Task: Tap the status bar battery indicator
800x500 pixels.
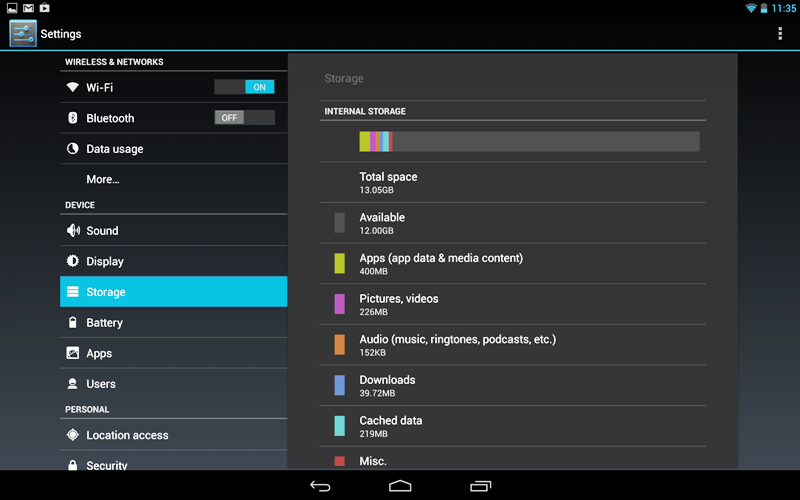Action: (x=764, y=8)
